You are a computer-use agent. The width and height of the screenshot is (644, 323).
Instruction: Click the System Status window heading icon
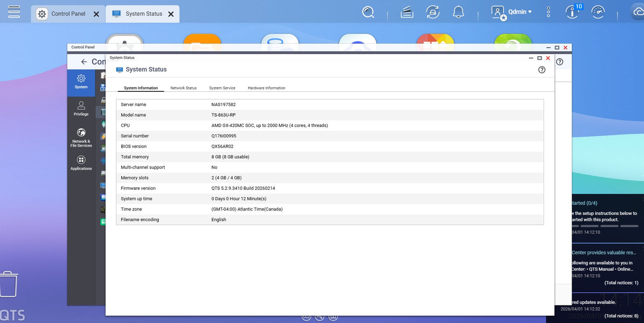pos(119,70)
